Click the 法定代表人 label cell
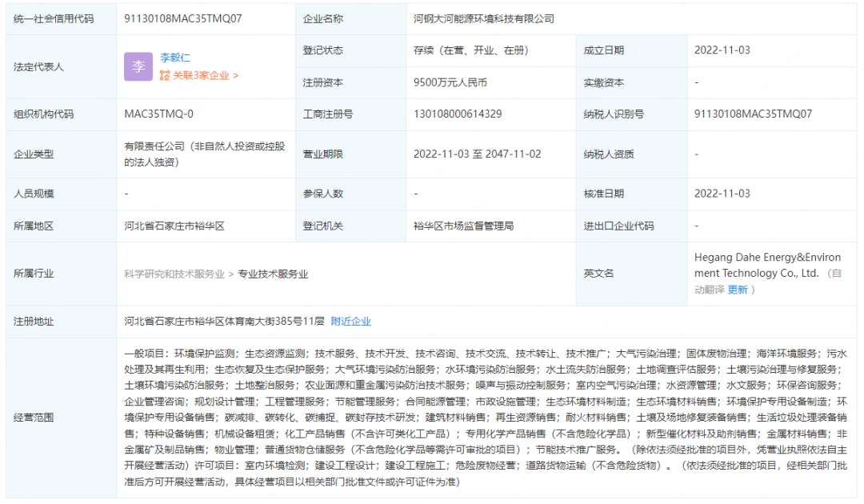Image resolution: width=864 pixels, height=504 pixels. pyautogui.click(x=61, y=66)
